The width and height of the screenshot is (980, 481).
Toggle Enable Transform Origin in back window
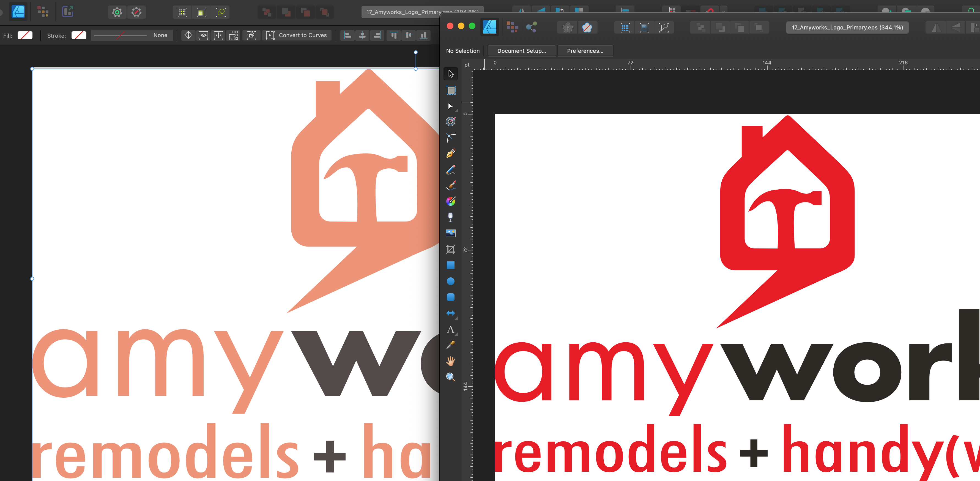(x=188, y=35)
